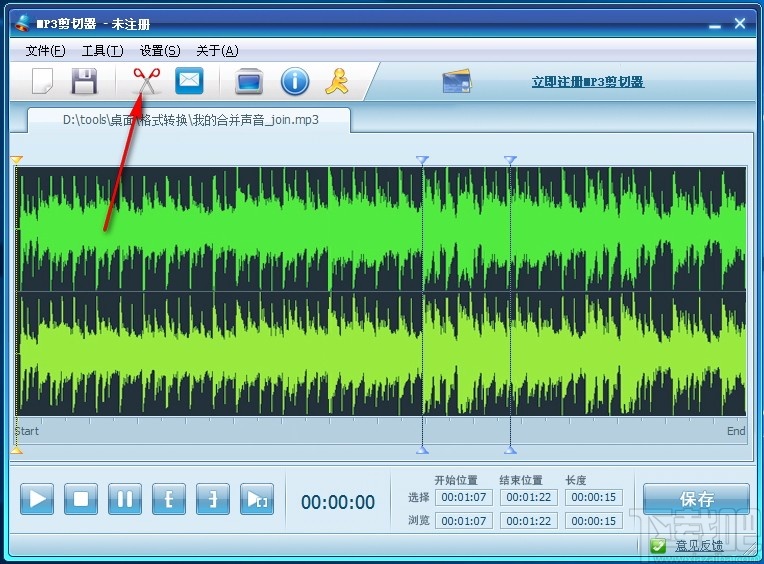Play the selected segment button
This screenshot has height=564, width=764.
[257, 499]
